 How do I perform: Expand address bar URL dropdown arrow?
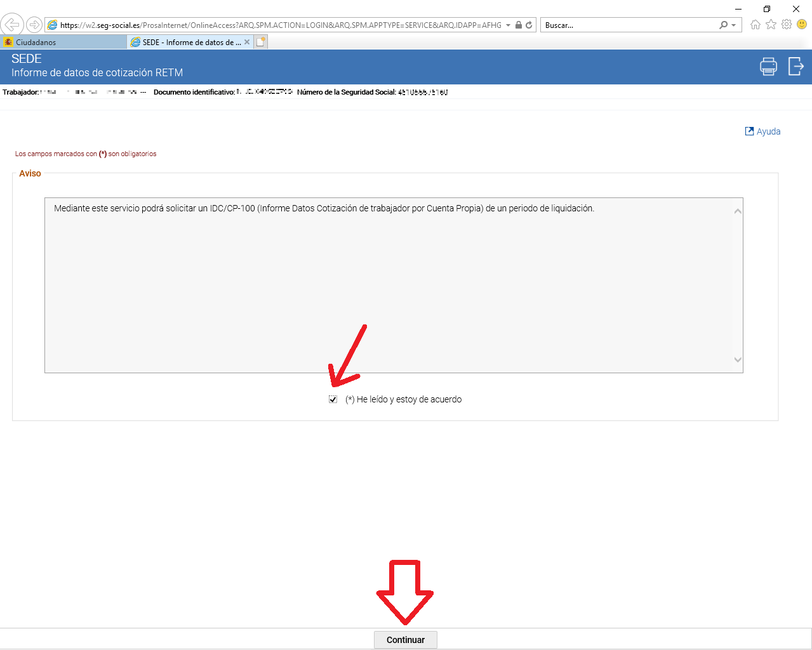point(508,25)
